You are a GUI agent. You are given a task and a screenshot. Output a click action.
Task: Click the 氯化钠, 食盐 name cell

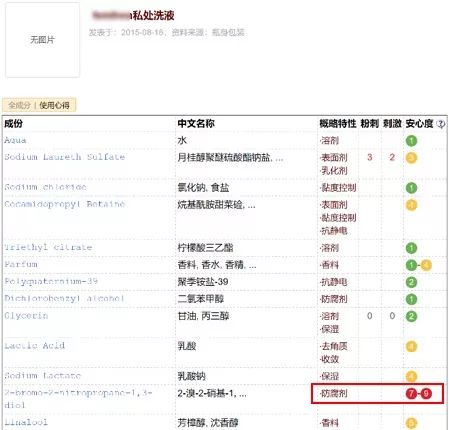203,187
